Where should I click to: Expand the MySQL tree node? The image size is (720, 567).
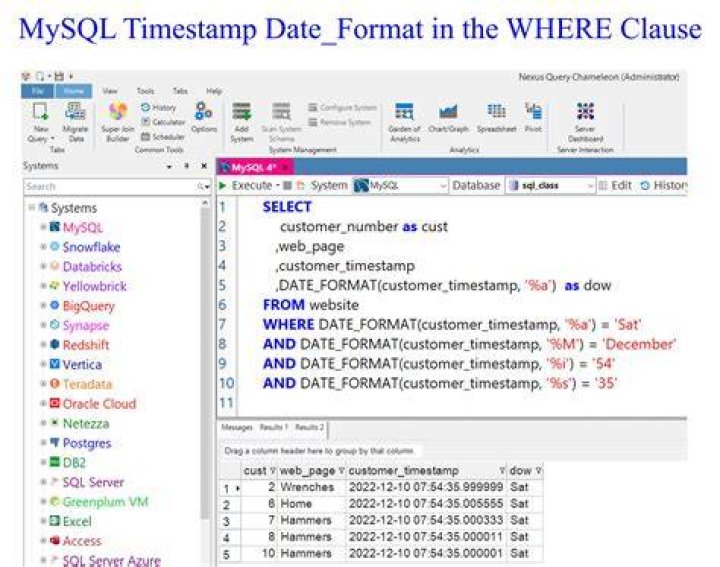43,227
